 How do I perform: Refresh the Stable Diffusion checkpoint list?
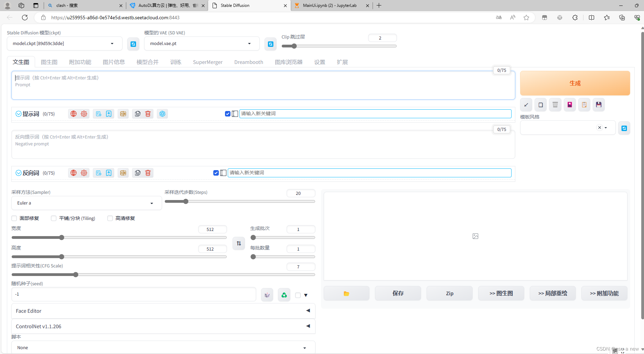[133, 44]
